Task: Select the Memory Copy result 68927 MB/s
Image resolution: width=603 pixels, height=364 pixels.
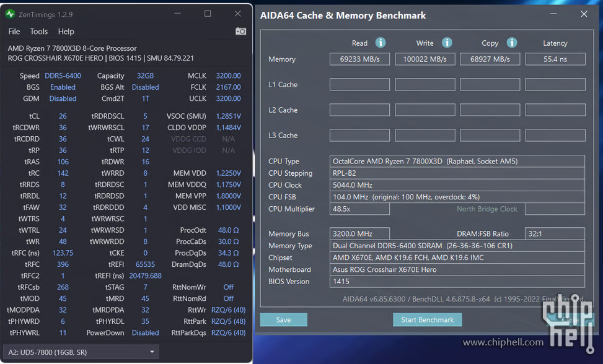Action: [x=490, y=59]
